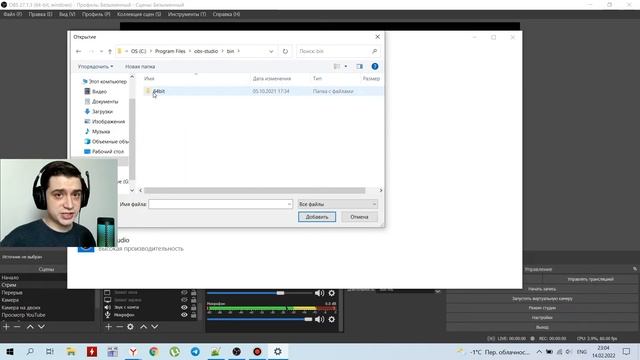The height and width of the screenshot is (360, 640).
Task: Lock the Микрофон source
Action: [x=193, y=315]
